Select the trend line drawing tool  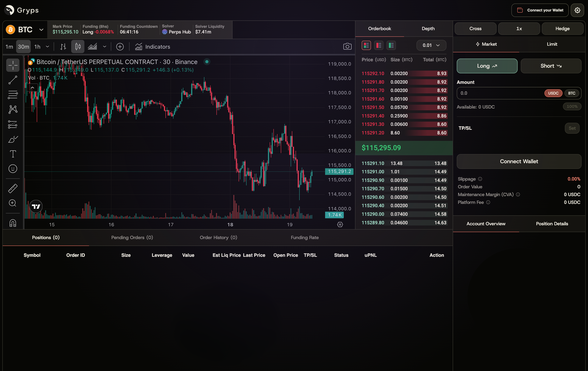tap(13, 80)
